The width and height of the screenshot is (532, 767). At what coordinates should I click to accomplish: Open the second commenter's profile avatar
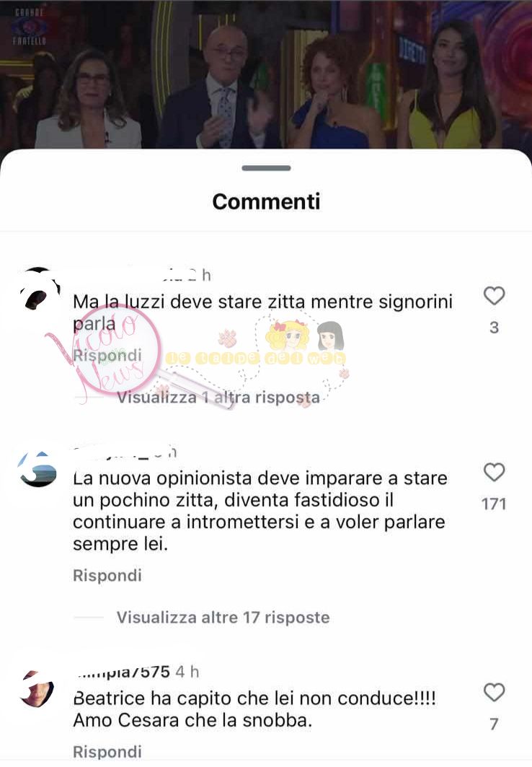[x=37, y=469]
